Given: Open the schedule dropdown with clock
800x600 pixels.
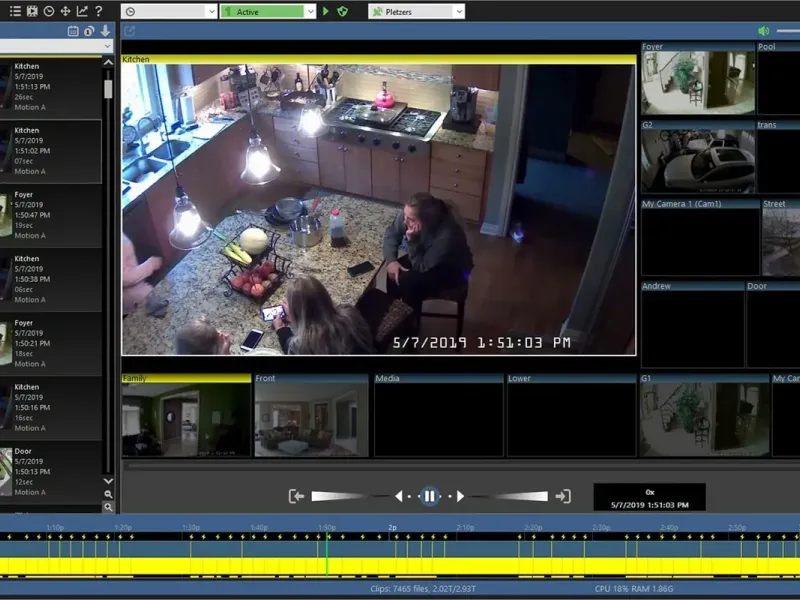Looking at the screenshot, I should tap(169, 11).
